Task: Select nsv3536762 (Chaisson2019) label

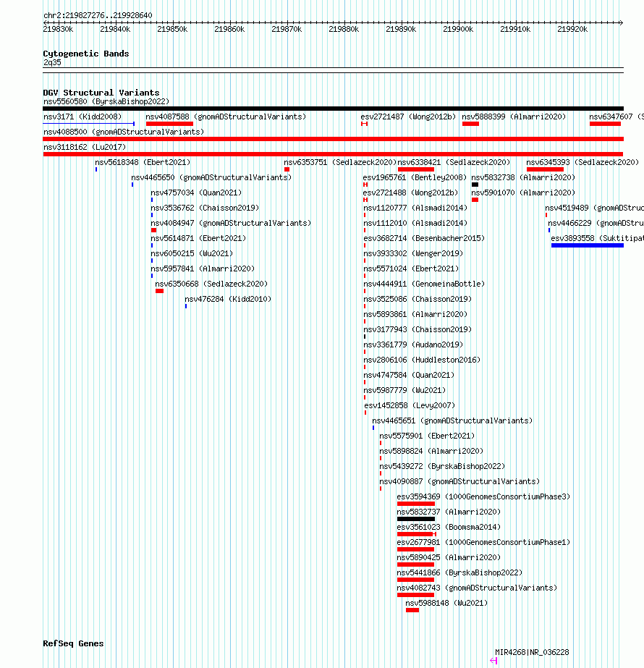Action: pos(205,208)
